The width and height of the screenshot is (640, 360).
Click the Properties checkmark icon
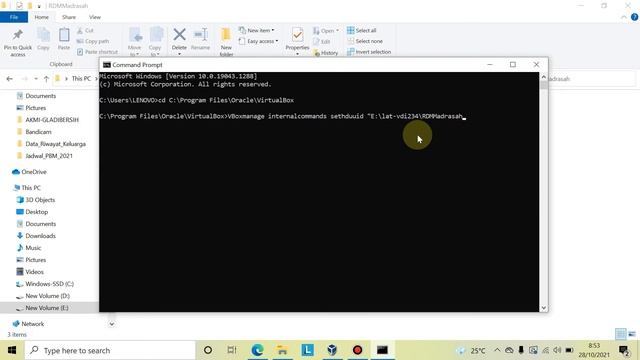click(x=297, y=35)
